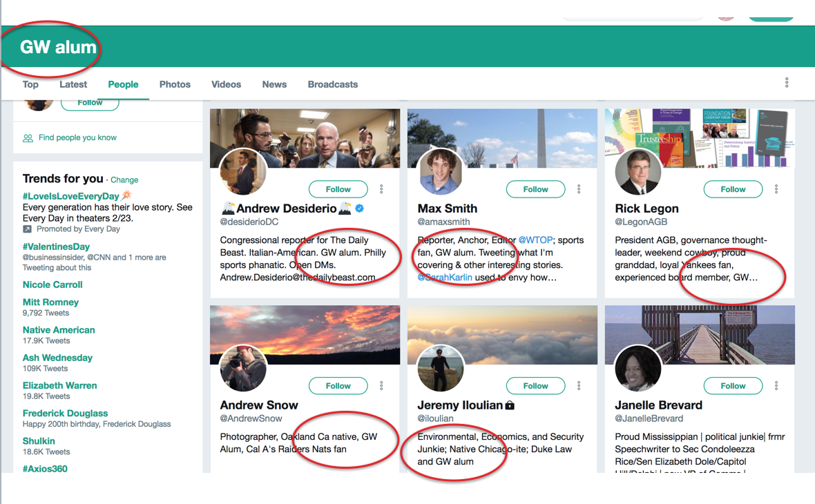This screenshot has height=504, width=815.
Task: Follow Max Smith
Action: (536, 189)
